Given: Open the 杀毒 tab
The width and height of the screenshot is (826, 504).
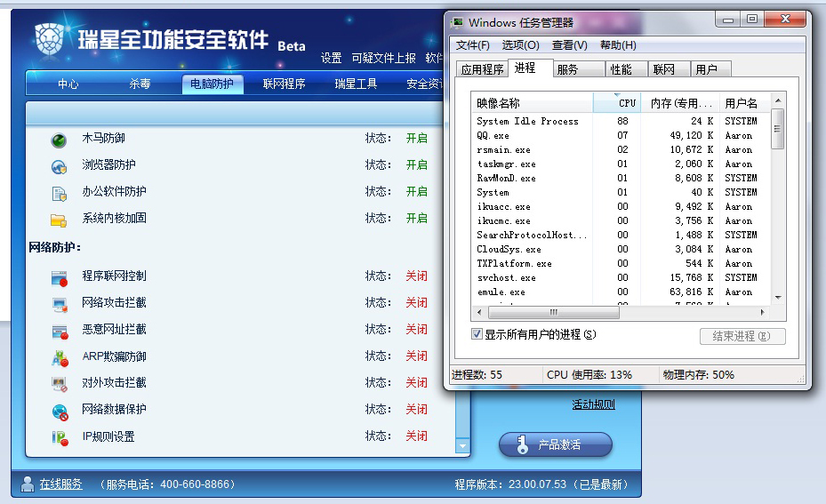Looking at the screenshot, I should pyautogui.click(x=140, y=84).
